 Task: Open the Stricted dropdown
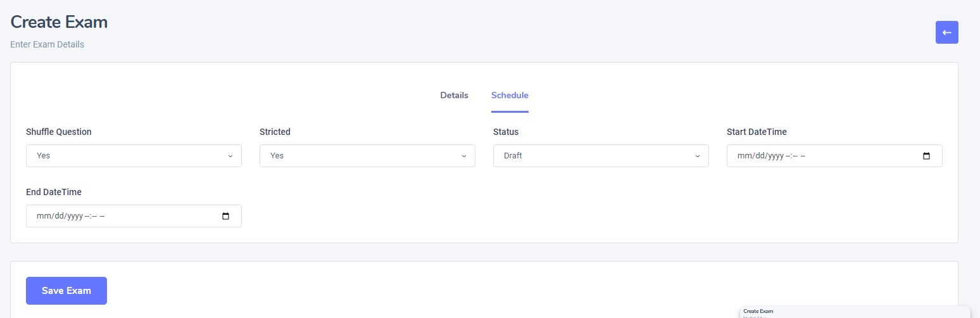click(x=367, y=156)
